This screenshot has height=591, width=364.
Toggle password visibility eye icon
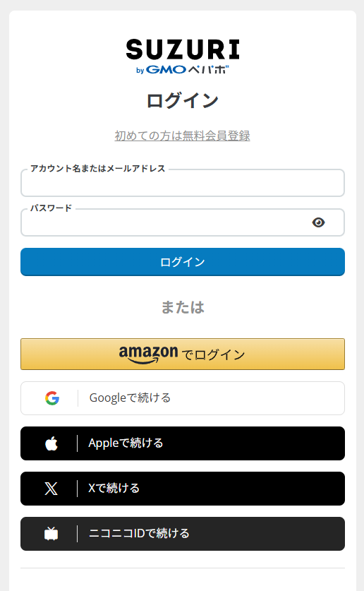tap(318, 222)
